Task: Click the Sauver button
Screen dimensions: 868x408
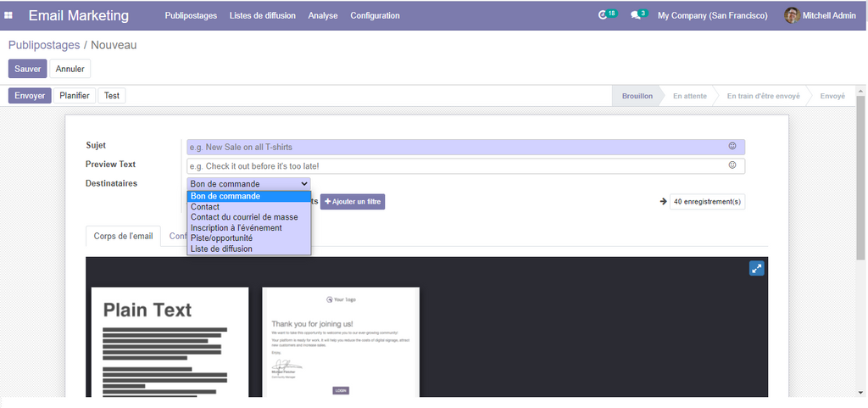Action: point(27,69)
